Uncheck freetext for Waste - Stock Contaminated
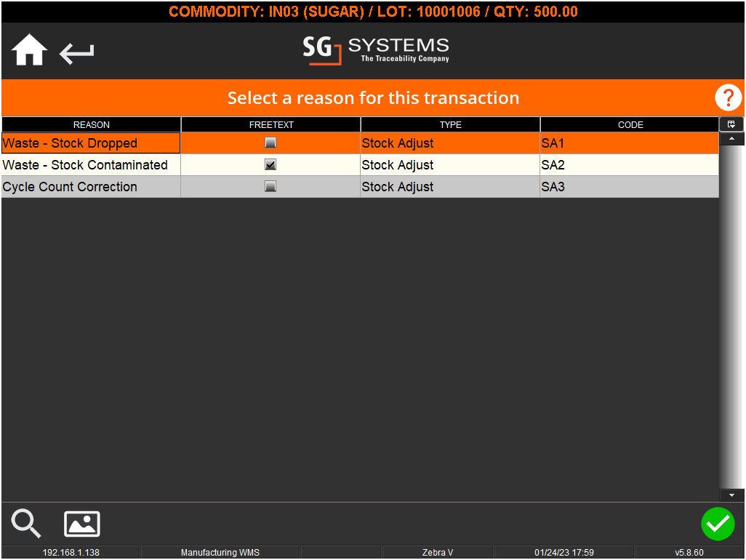746x560 pixels. coord(270,164)
